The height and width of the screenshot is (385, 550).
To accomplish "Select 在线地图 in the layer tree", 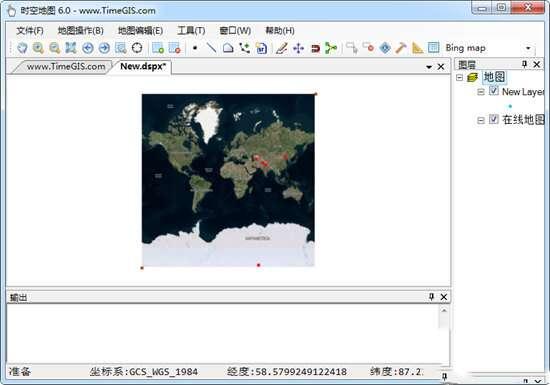I will [x=523, y=120].
